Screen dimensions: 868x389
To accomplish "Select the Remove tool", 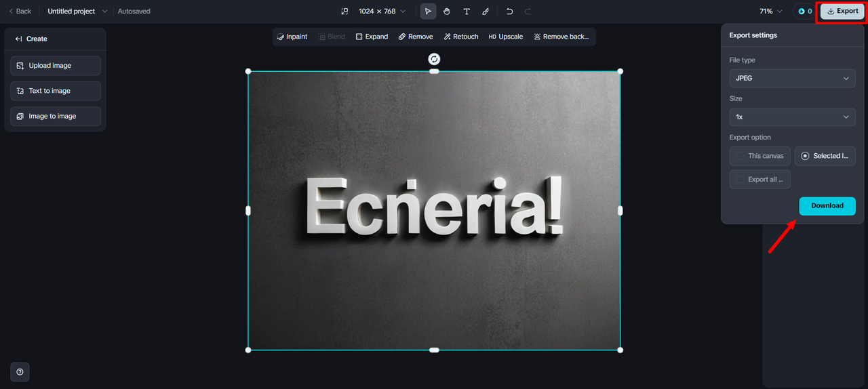I will click(x=416, y=37).
